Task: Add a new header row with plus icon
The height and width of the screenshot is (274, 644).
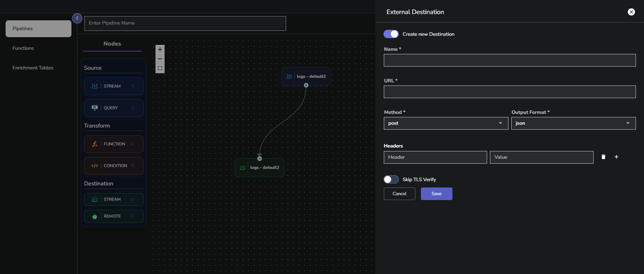Action: point(616,157)
